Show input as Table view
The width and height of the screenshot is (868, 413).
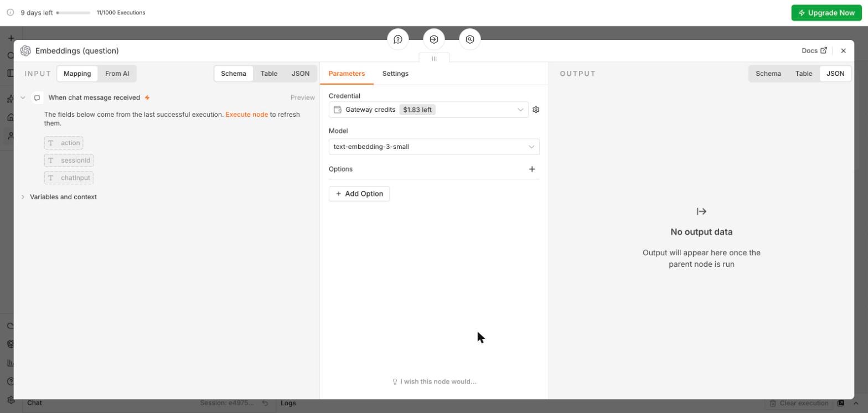click(x=269, y=74)
